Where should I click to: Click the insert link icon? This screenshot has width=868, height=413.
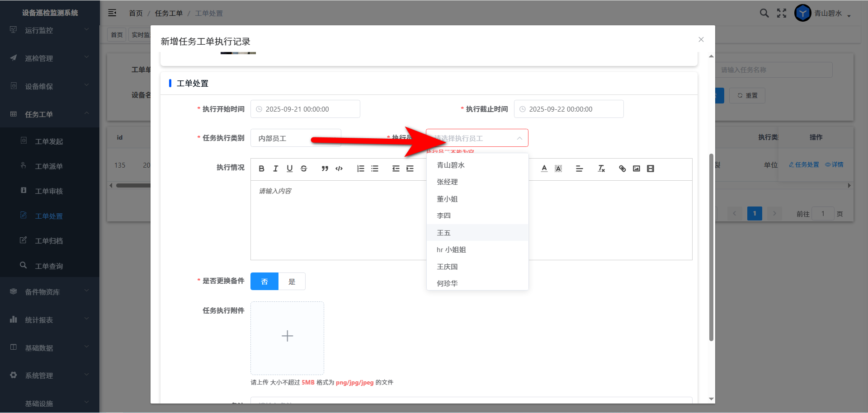(622, 169)
